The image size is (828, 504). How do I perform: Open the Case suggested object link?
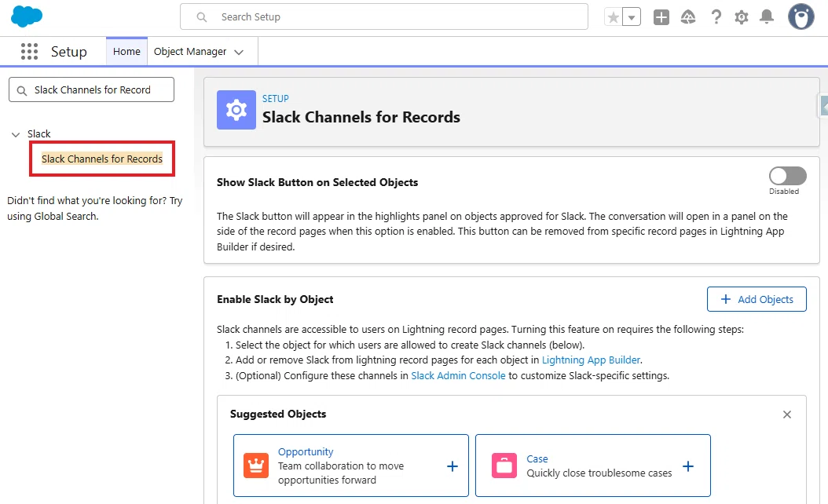coord(537,459)
